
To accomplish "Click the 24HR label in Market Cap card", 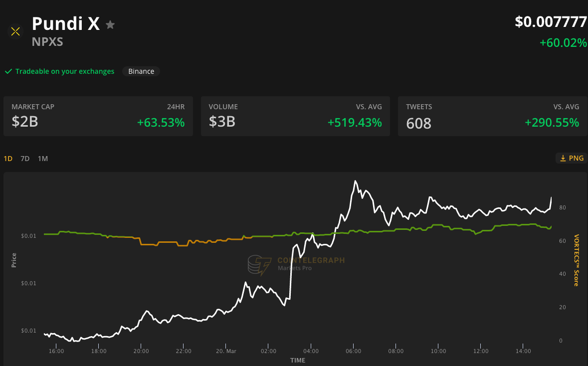I will 176,107.
